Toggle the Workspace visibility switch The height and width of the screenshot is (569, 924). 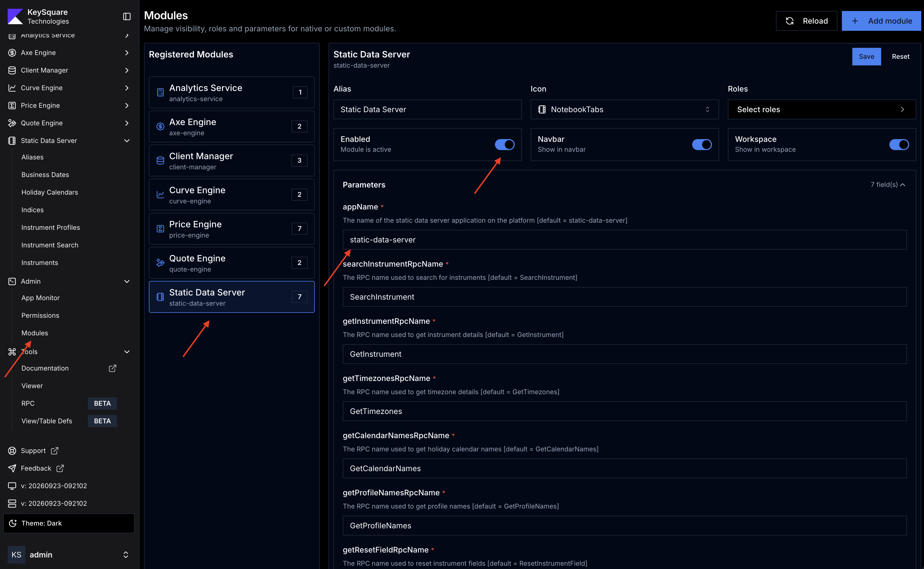pos(899,145)
